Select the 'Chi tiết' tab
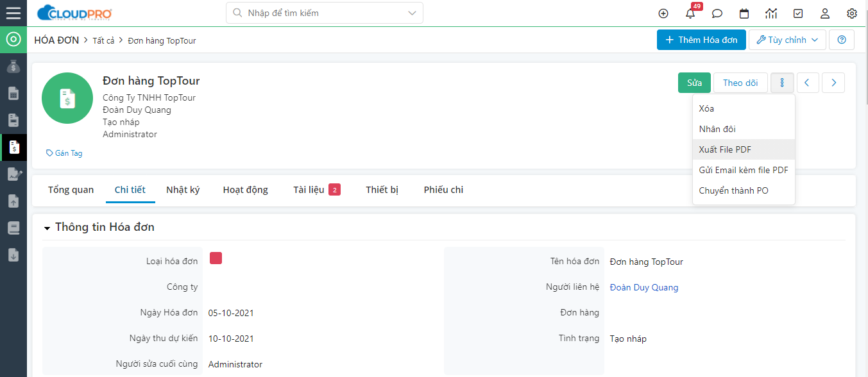868x377 pixels. 130,190
